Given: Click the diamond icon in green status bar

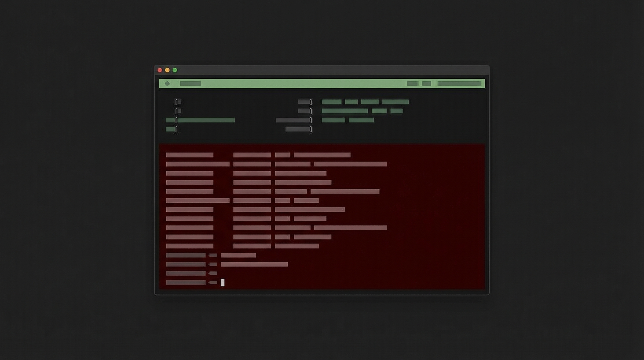Looking at the screenshot, I should (x=167, y=83).
